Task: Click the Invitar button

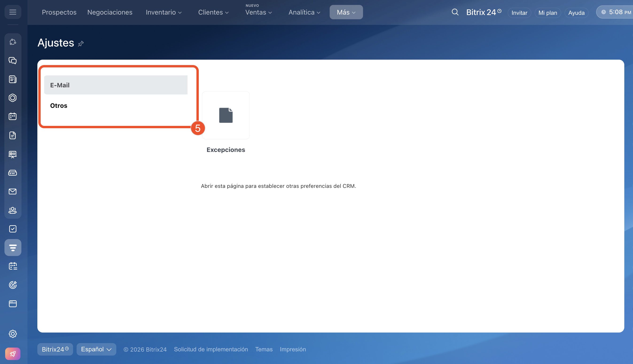Action: click(519, 13)
